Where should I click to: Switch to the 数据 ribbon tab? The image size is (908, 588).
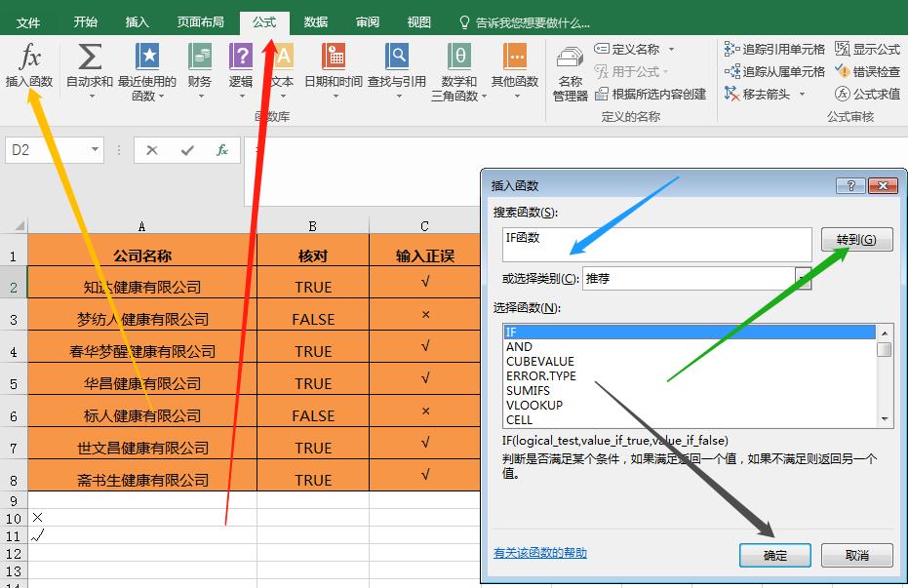click(x=315, y=20)
